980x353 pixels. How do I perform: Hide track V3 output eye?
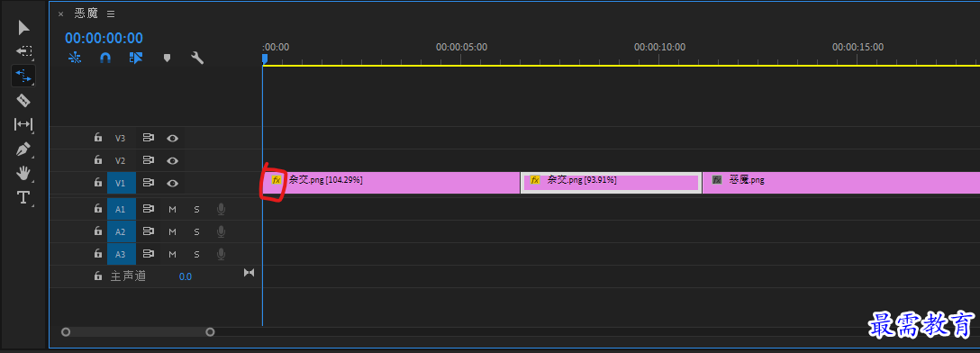pos(173,138)
